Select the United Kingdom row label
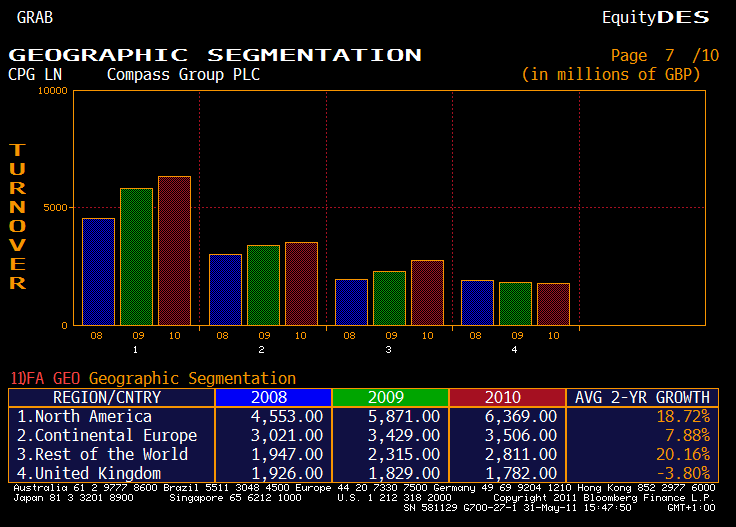 pos(89,473)
